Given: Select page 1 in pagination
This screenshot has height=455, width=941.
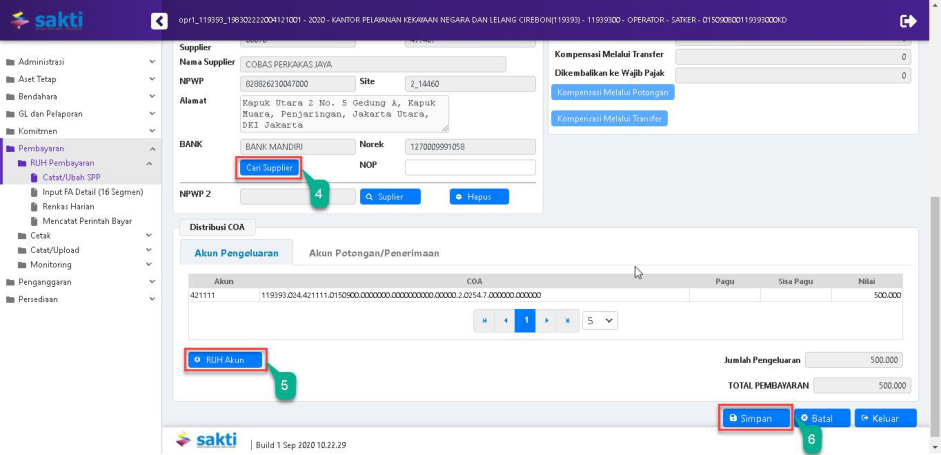Looking at the screenshot, I should point(526,321).
